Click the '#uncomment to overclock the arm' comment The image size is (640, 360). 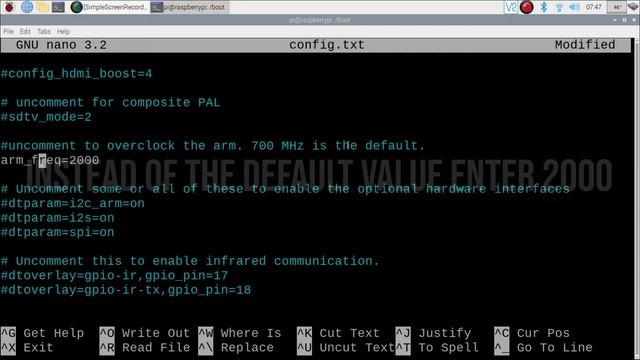coord(213,146)
